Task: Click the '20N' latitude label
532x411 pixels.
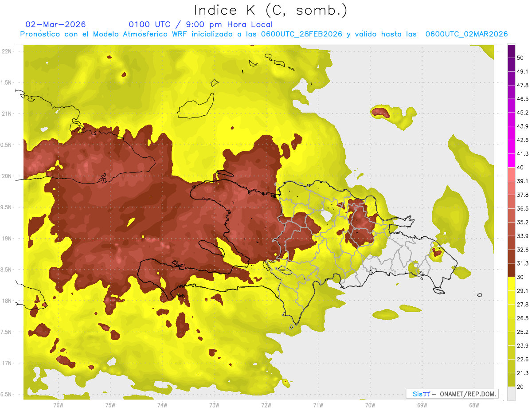Action: (8, 176)
